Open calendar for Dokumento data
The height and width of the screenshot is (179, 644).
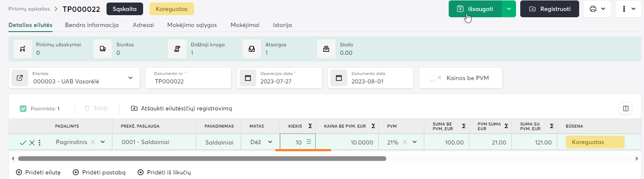click(339, 78)
